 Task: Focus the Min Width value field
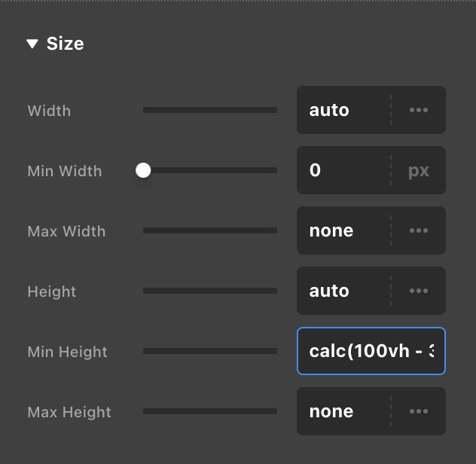point(343,170)
